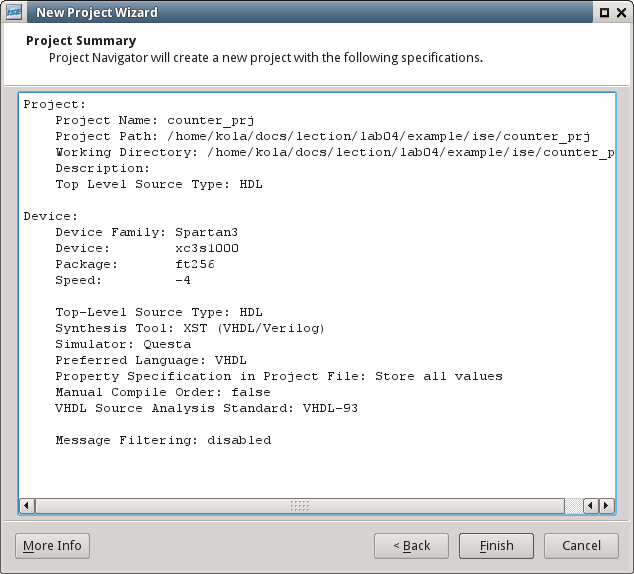634x574 pixels.
Task: Click Property Specification in Project File line
Action: point(279,376)
